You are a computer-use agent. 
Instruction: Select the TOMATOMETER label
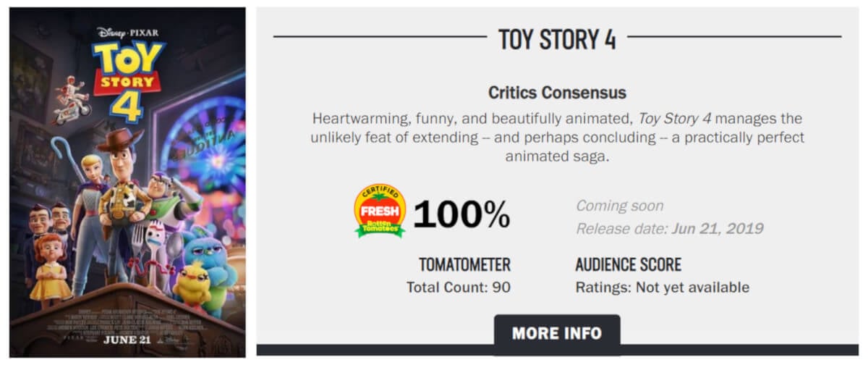(x=464, y=264)
